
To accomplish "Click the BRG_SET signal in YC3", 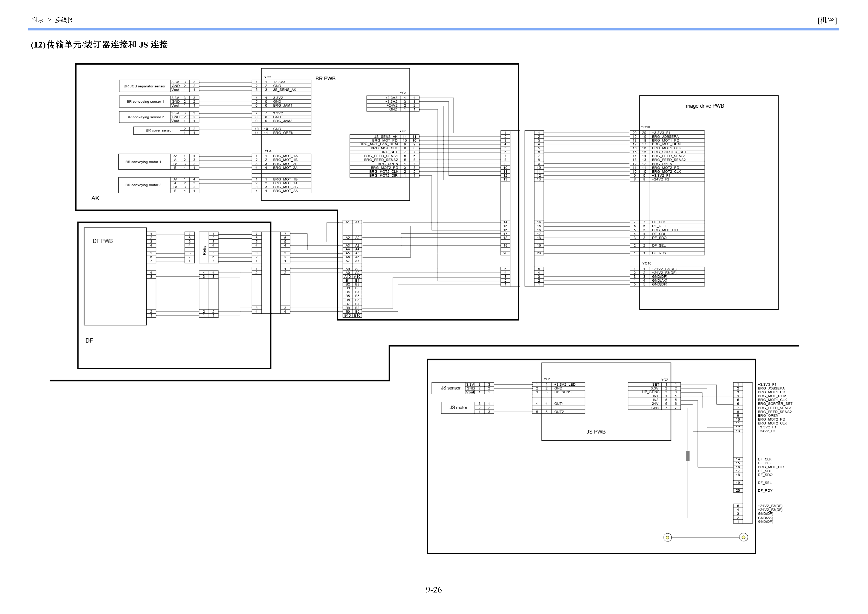I will (x=389, y=152).
